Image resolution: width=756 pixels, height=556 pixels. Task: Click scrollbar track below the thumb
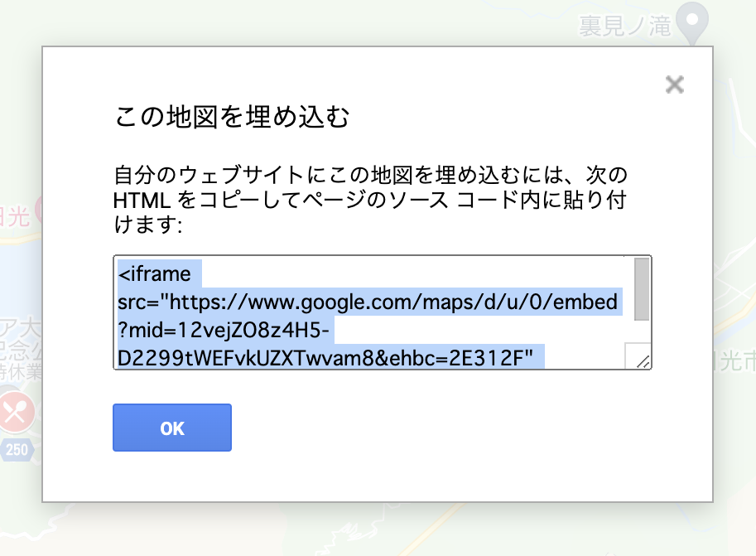(x=642, y=331)
